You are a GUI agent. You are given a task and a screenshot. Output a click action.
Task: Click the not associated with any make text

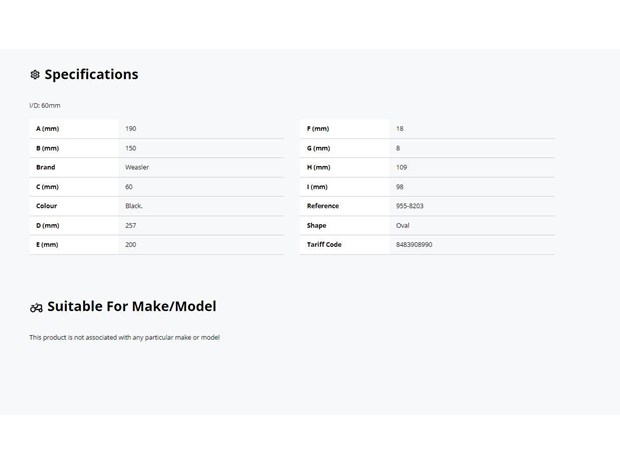point(124,337)
